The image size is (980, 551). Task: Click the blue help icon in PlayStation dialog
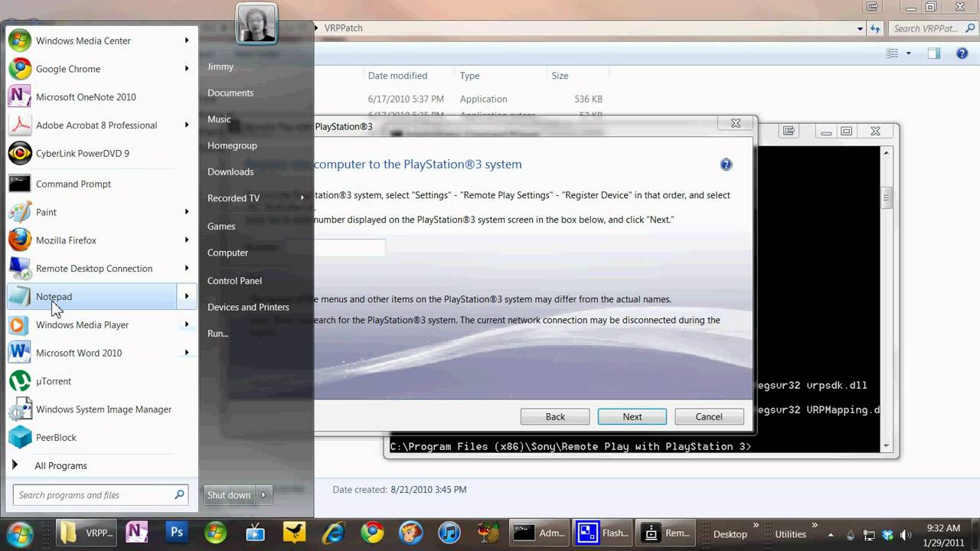(726, 165)
